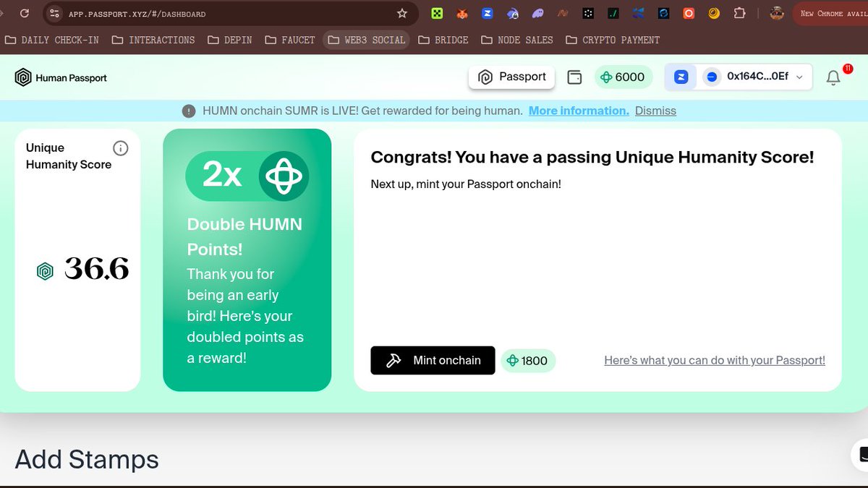Click the red-orange circle extension icon
Screen dimensions: 868x488
tap(689, 13)
